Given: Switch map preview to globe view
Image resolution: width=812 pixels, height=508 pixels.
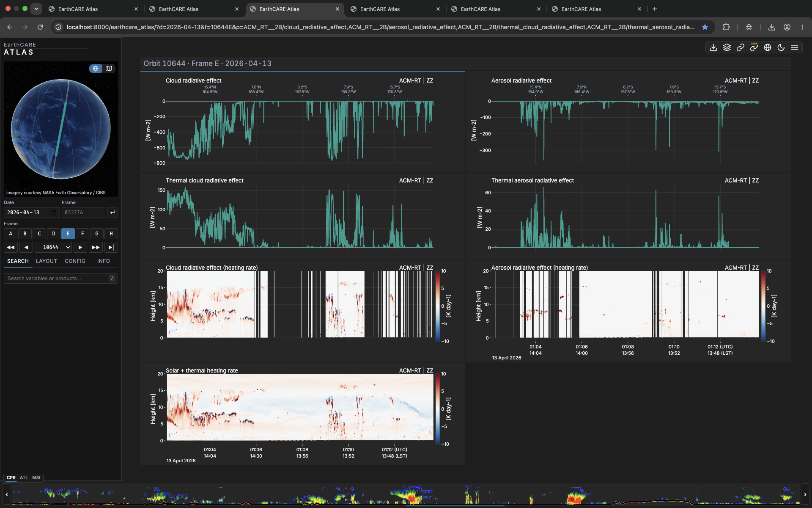Looking at the screenshot, I should (96, 69).
